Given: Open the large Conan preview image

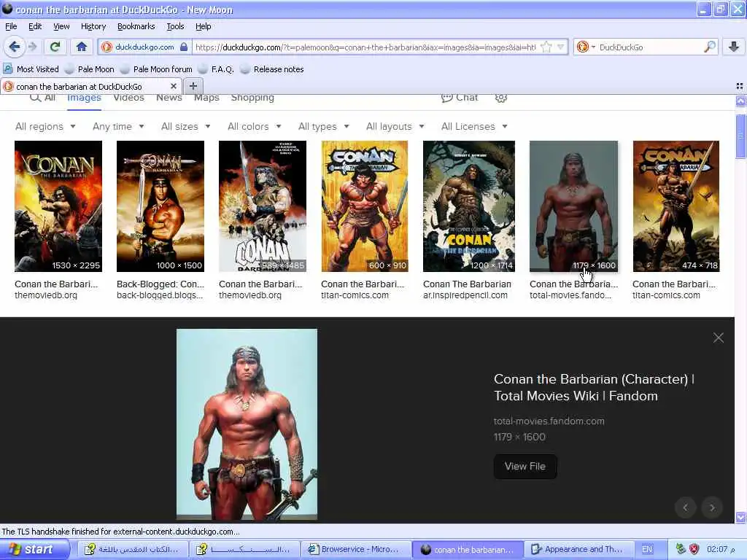Looking at the screenshot, I should click(247, 424).
